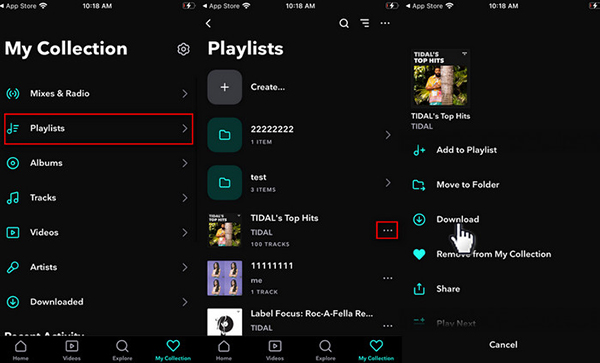This screenshot has height=363, width=600.
Task: Click the Artists microphone icon
Action: [x=13, y=267]
